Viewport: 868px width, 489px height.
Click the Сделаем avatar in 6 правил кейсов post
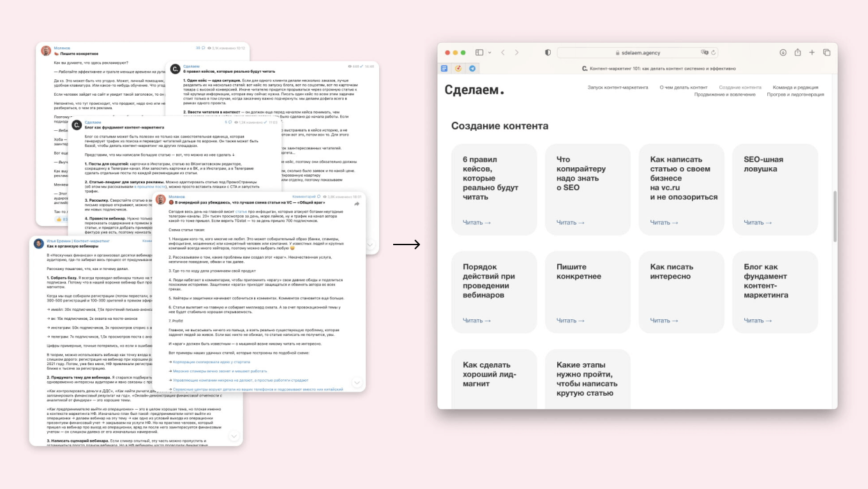(176, 68)
